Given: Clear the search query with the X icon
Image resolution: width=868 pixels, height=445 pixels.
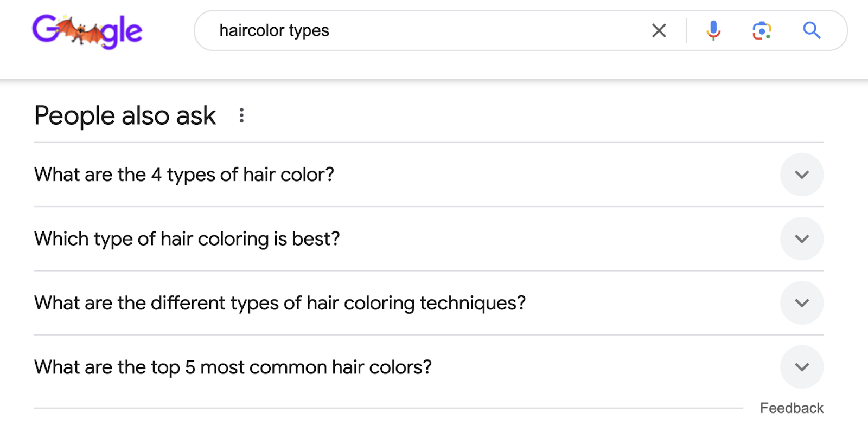Looking at the screenshot, I should 659,30.
